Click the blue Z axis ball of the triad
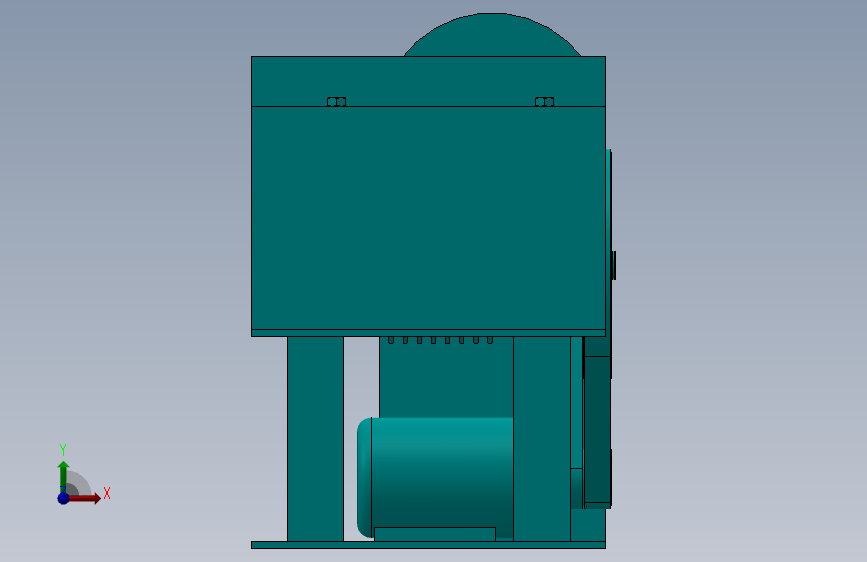Screen dimensions: 867x562 click(x=63, y=498)
